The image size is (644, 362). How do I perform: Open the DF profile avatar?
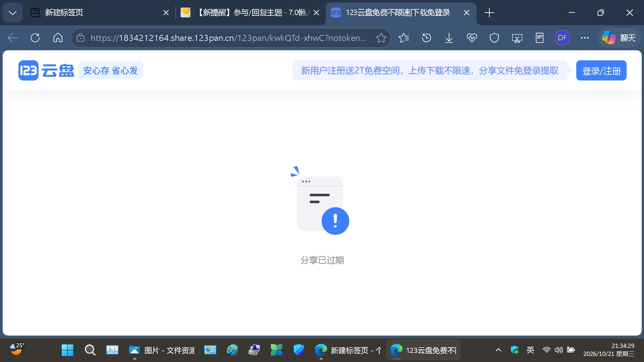[x=562, y=38]
